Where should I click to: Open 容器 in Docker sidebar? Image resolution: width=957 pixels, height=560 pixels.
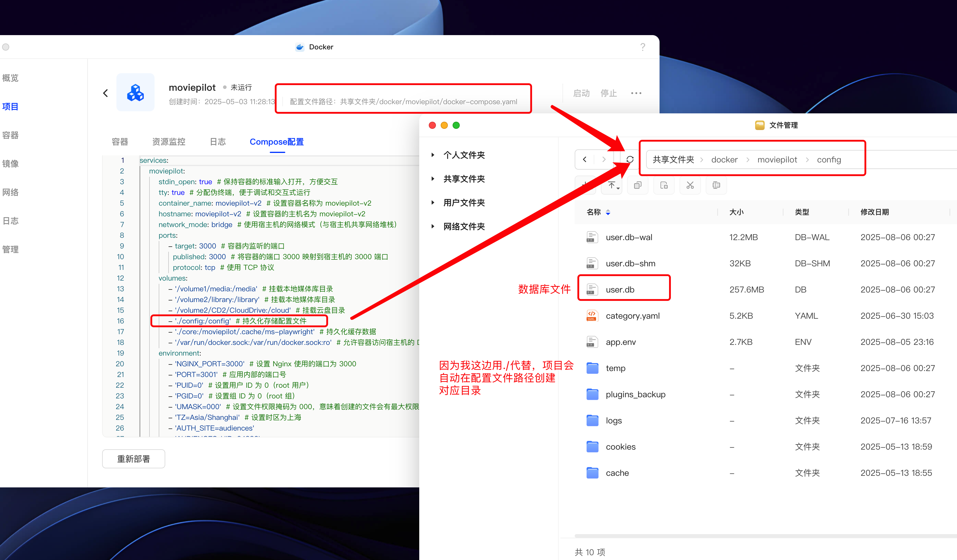coord(10,135)
